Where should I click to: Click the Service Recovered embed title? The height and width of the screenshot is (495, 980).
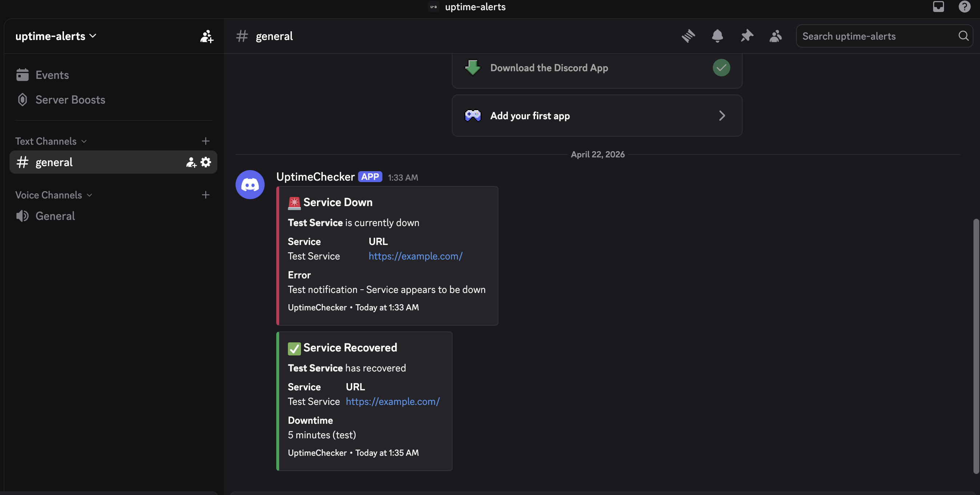350,348
